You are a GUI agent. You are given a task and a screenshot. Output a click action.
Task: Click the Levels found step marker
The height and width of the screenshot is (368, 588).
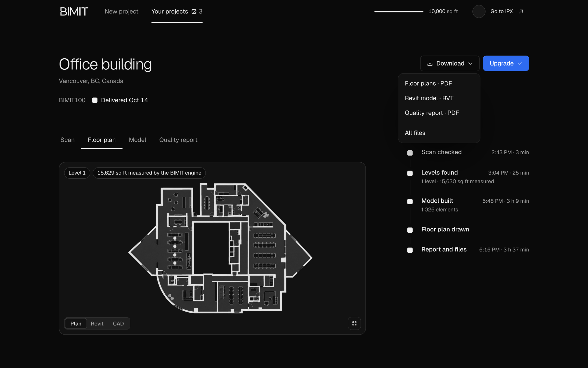410,173
